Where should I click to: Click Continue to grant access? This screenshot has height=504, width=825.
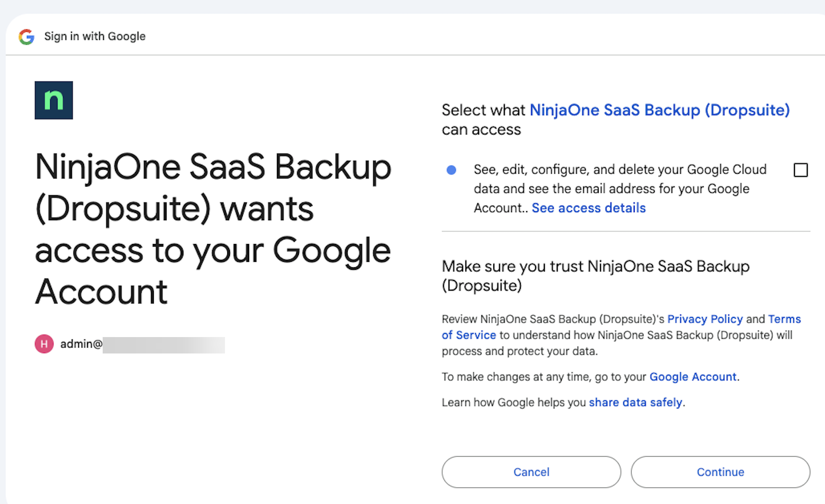point(721,472)
